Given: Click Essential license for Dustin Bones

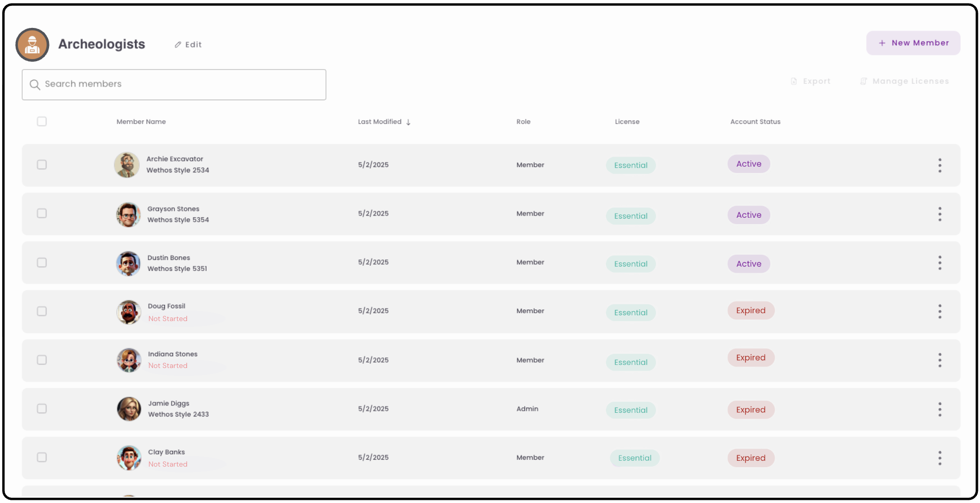Looking at the screenshot, I should tap(631, 264).
